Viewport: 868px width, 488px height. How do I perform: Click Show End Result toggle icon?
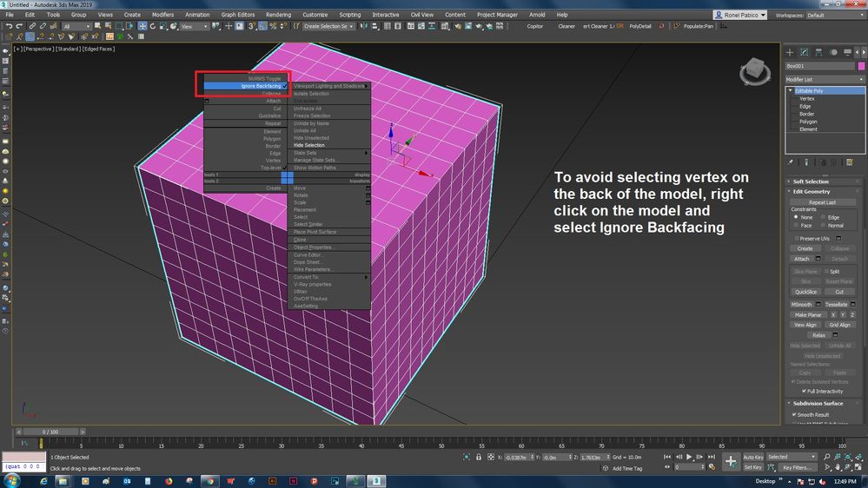pyautogui.click(x=806, y=162)
